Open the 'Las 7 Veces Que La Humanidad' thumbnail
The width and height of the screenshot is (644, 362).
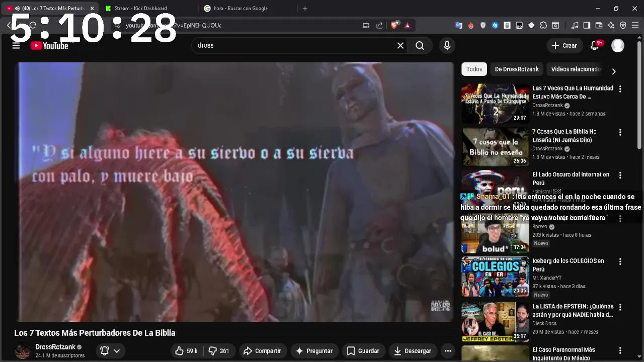pyautogui.click(x=496, y=104)
